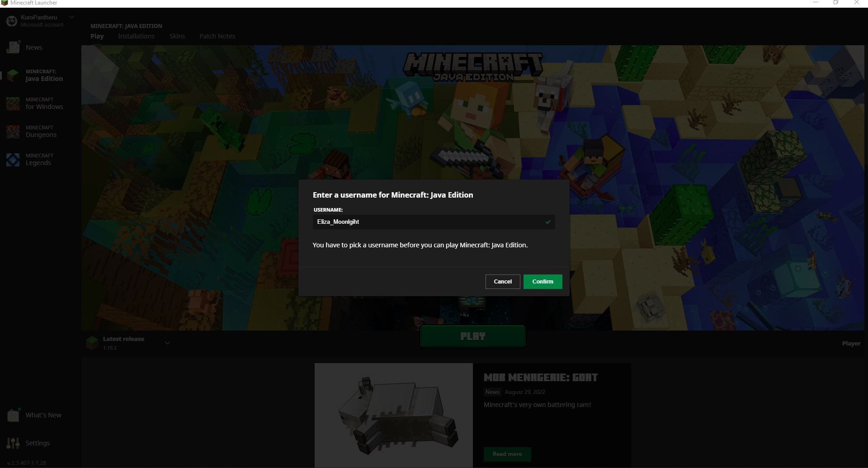Click the News tag on the article

click(492, 392)
